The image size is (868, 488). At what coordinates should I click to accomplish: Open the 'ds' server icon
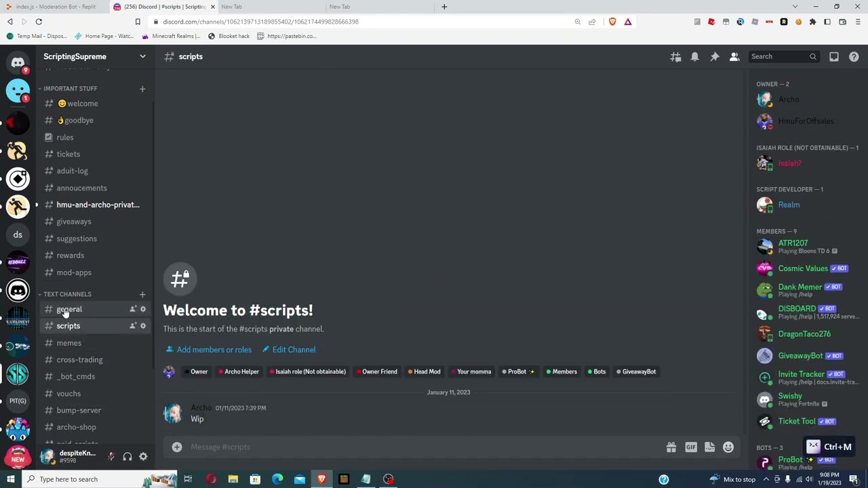18,235
